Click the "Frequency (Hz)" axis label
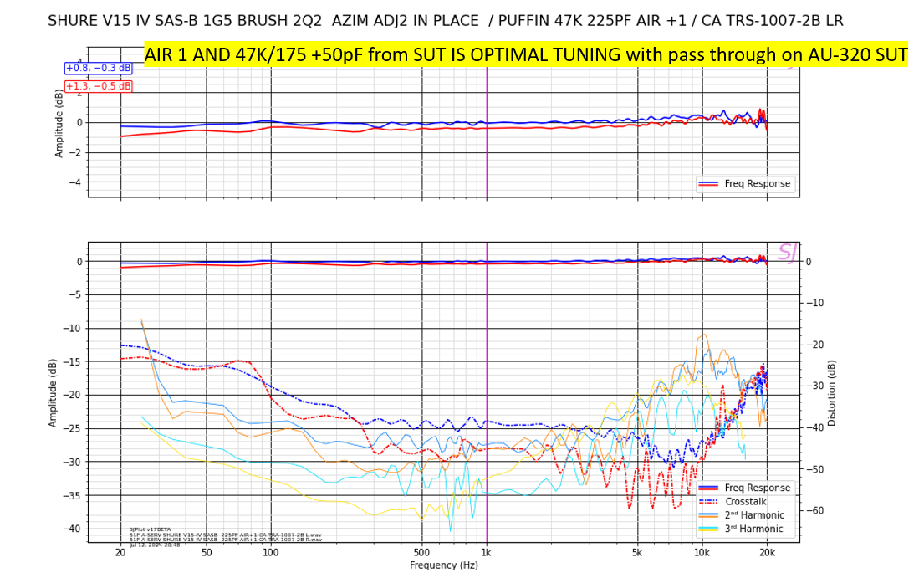 click(444, 565)
